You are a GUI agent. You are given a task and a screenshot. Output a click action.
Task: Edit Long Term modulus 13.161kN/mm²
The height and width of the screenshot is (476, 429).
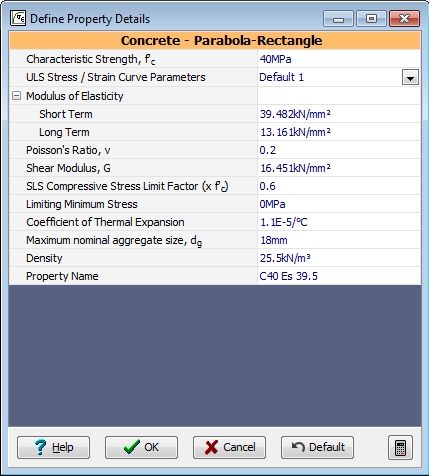(339, 132)
